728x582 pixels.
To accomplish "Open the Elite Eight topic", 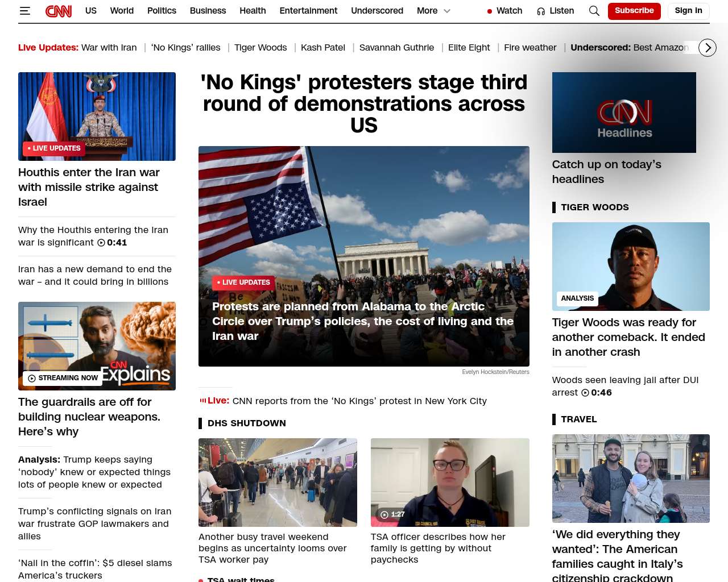I will point(469,48).
